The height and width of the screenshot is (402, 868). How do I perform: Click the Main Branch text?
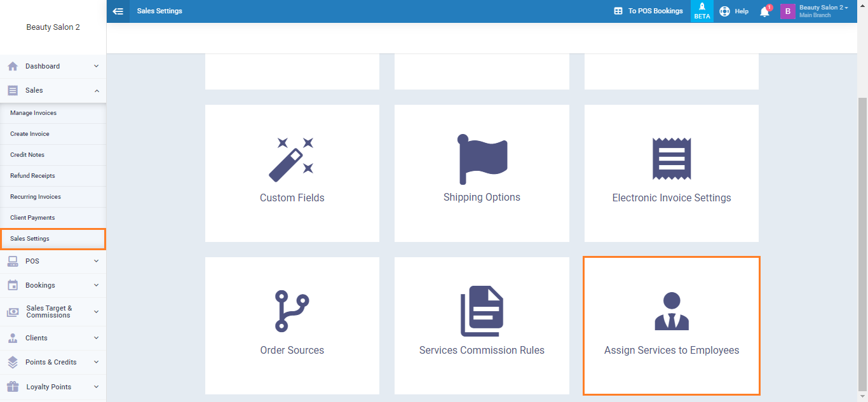click(x=815, y=15)
